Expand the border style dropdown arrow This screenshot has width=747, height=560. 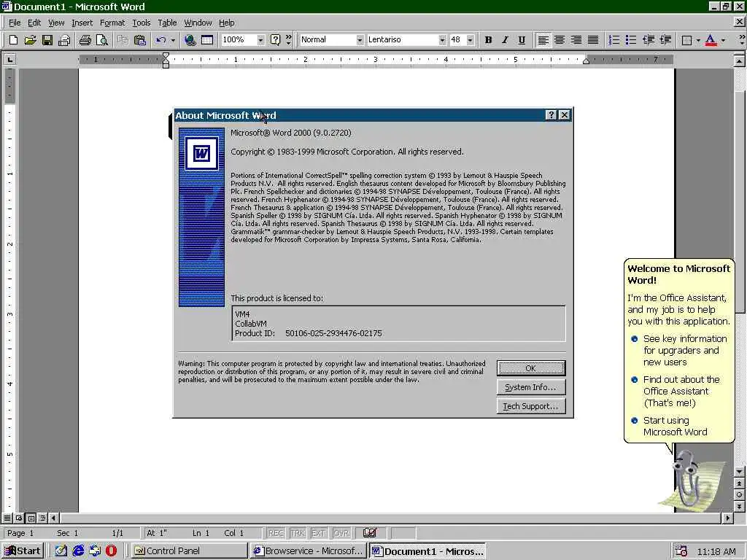click(x=698, y=40)
